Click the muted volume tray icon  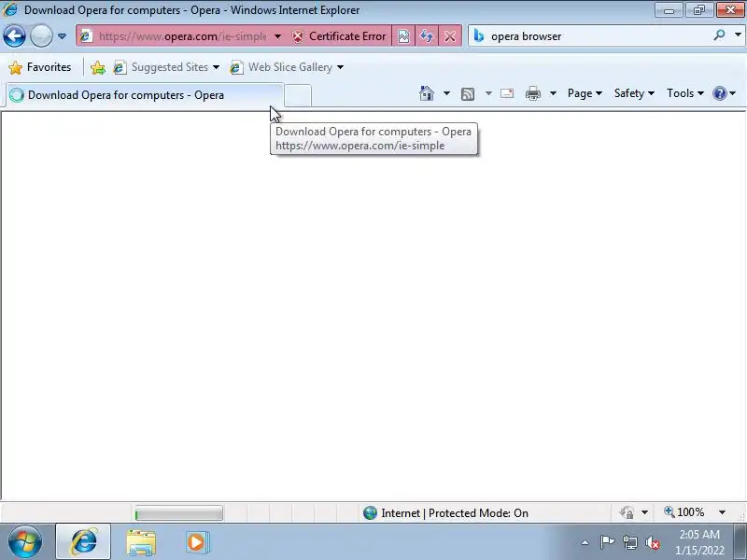coord(652,542)
